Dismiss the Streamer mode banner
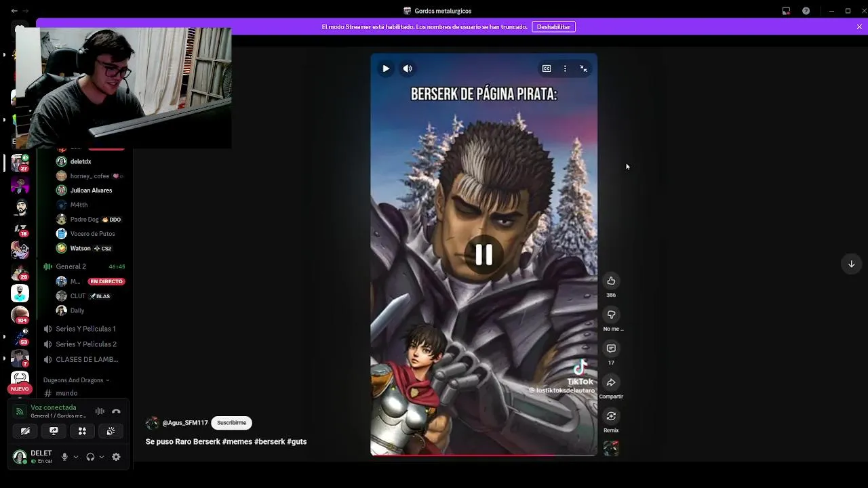Image resolution: width=868 pixels, height=488 pixels. [859, 26]
